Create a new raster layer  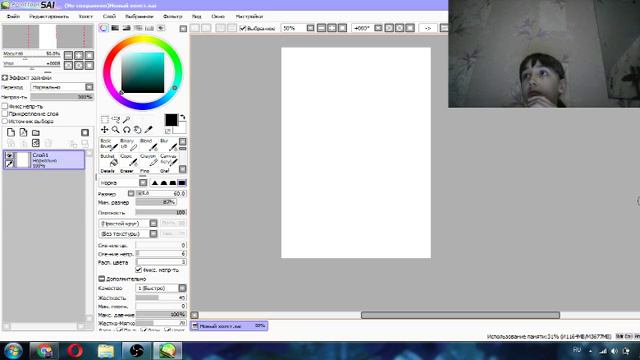tap(11, 132)
